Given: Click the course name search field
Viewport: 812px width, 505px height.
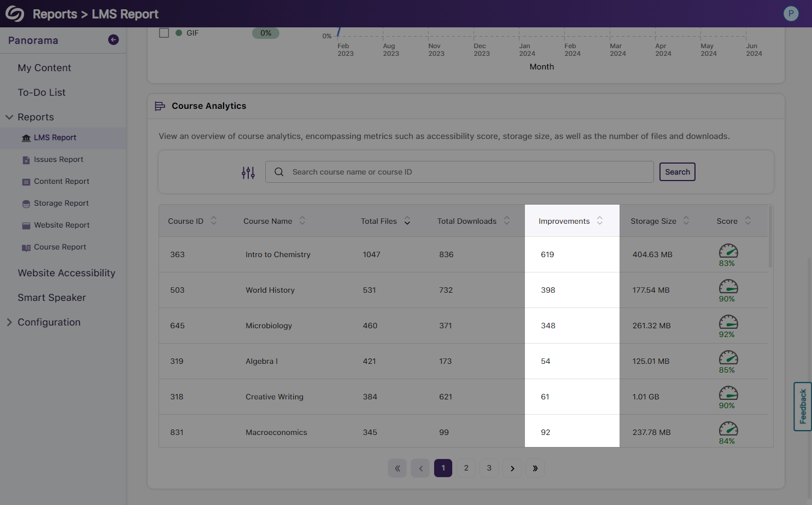Looking at the screenshot, I should click(x=459, y=172).
